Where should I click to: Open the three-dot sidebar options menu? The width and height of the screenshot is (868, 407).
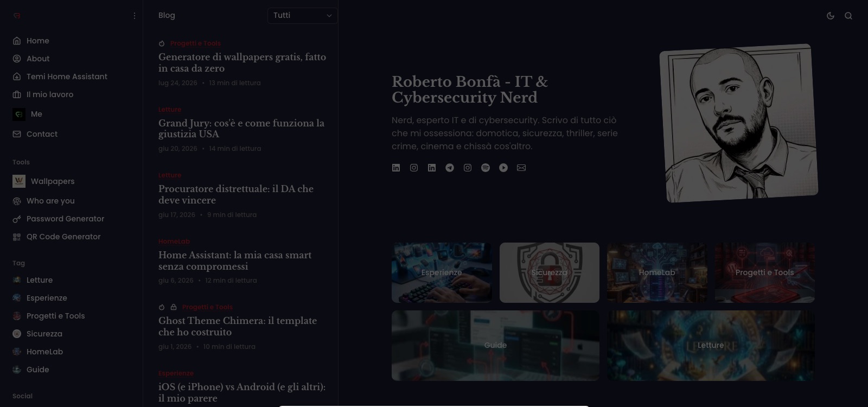135,16
